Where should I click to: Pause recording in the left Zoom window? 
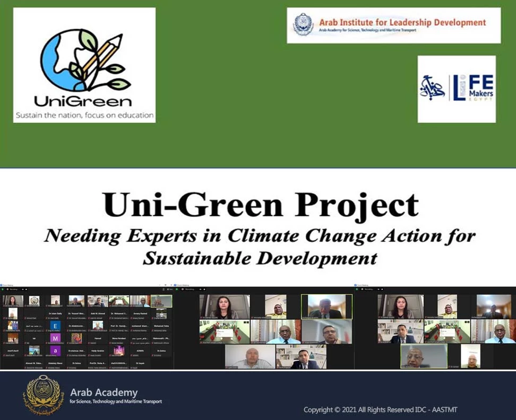(x=23, y=290)
